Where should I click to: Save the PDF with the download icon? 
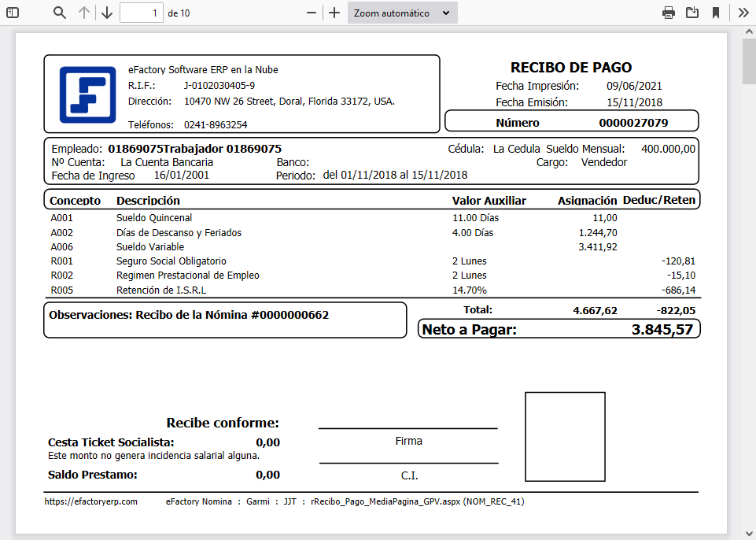point(693,13)
